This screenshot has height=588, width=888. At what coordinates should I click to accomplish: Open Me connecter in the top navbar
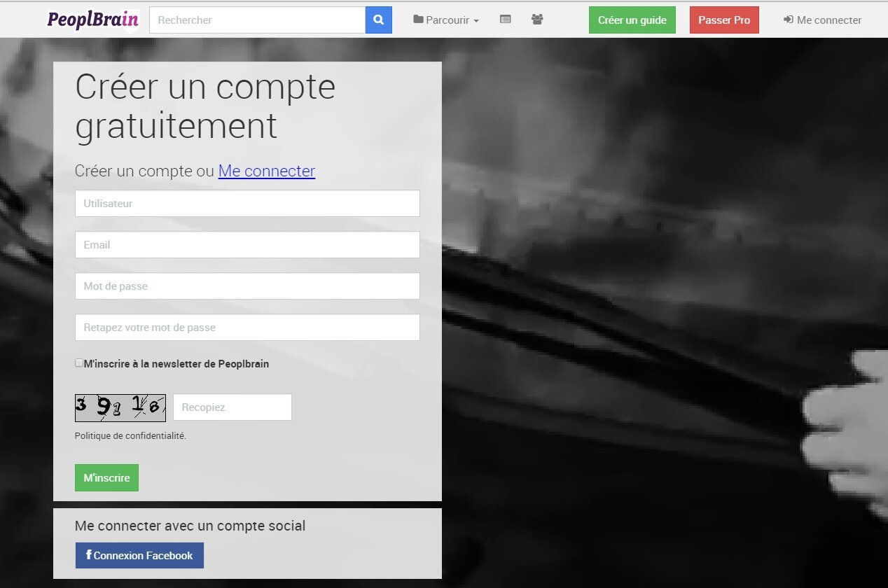point(822,20)
